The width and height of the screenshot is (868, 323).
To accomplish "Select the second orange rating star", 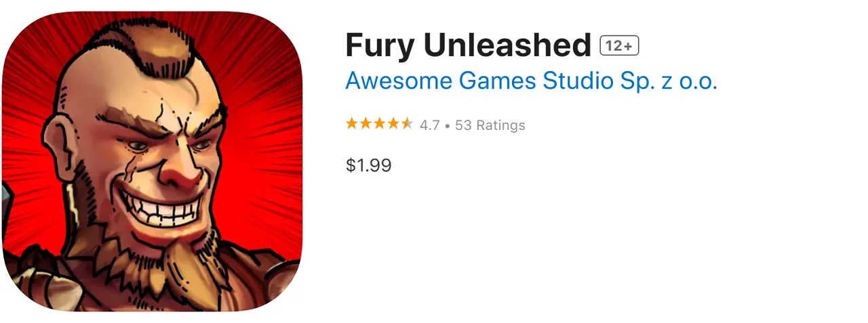I will point(365,124).
